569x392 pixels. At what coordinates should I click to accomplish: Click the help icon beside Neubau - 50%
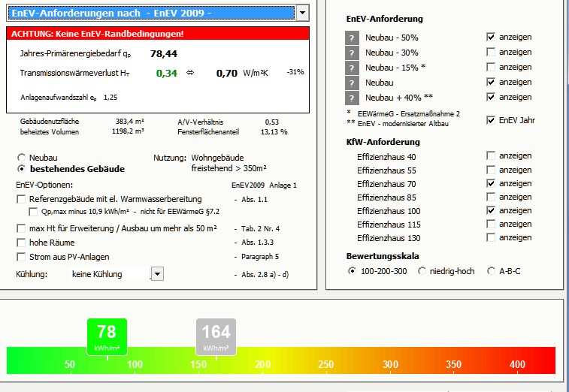point(351,38)
